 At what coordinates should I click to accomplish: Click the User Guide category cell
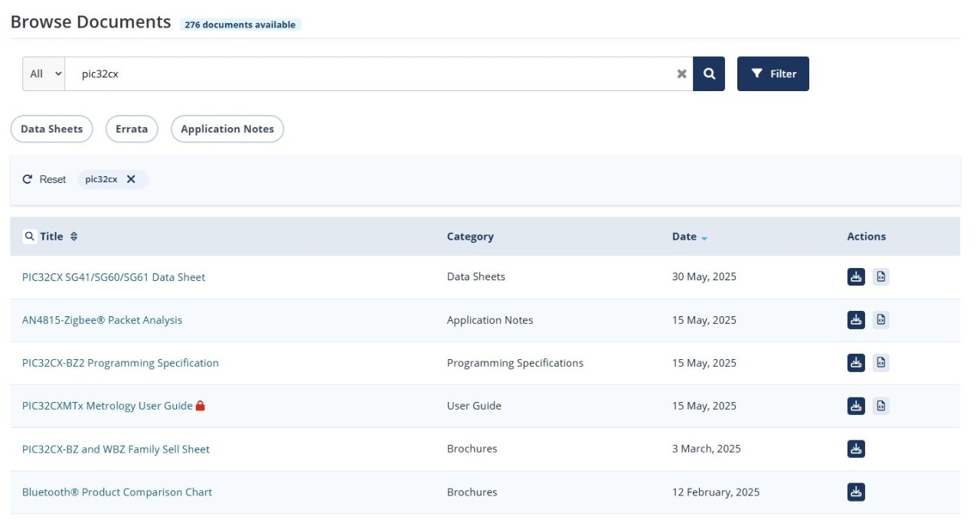(474, 406)
